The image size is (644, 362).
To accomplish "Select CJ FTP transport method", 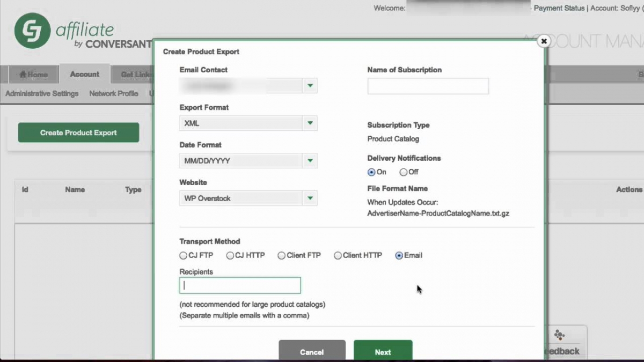I will [x=184, y=256].
